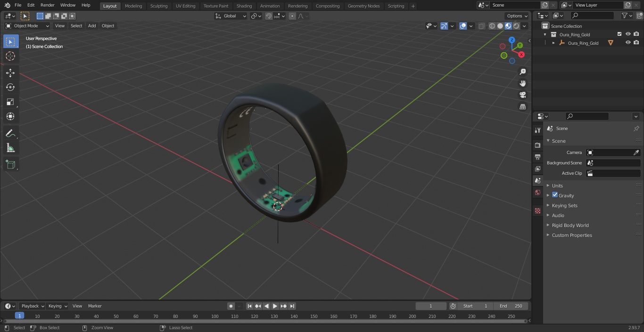The image size is (644, 332).
Task: Toggle X-ray mode in viewport header
Action: 481,26
